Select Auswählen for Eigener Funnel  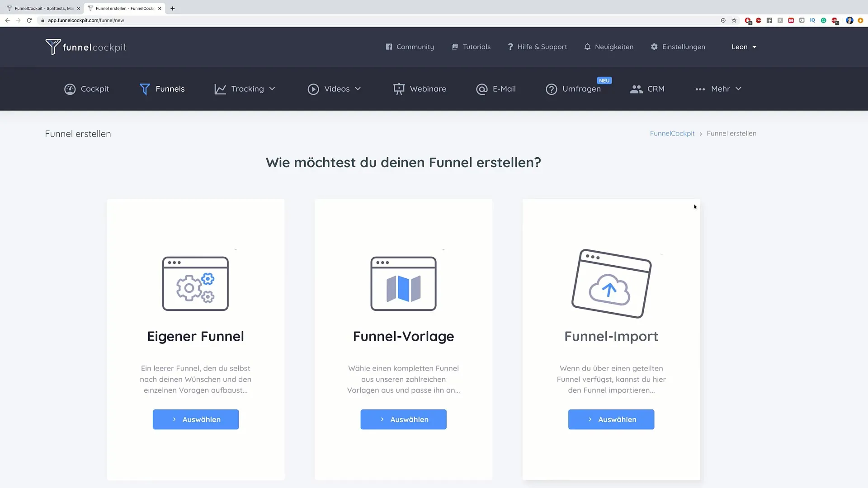tap(196, 419)
